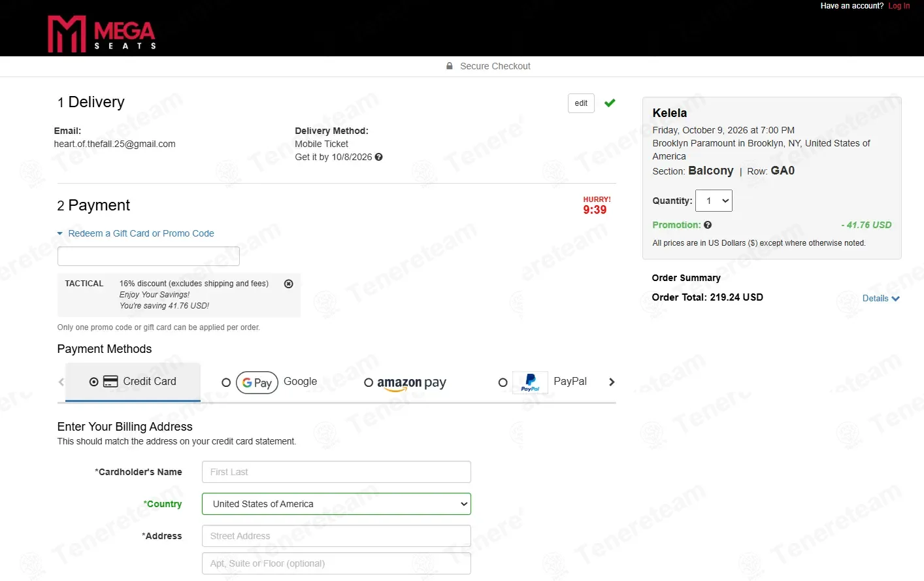Click the MegaSeats logo

pos(102,34)
